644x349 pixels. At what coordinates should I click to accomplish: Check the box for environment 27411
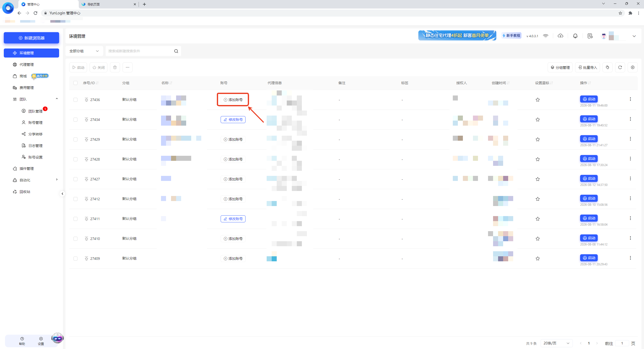click(x=75, y=219)
